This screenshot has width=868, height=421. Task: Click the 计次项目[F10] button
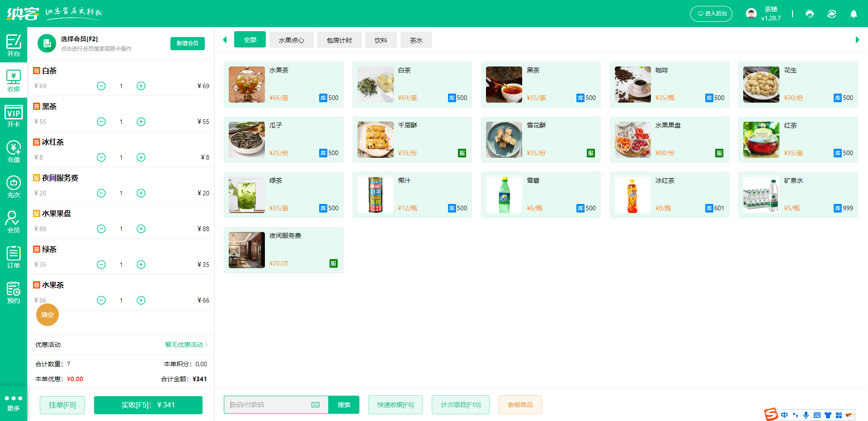tap(461, 405)
